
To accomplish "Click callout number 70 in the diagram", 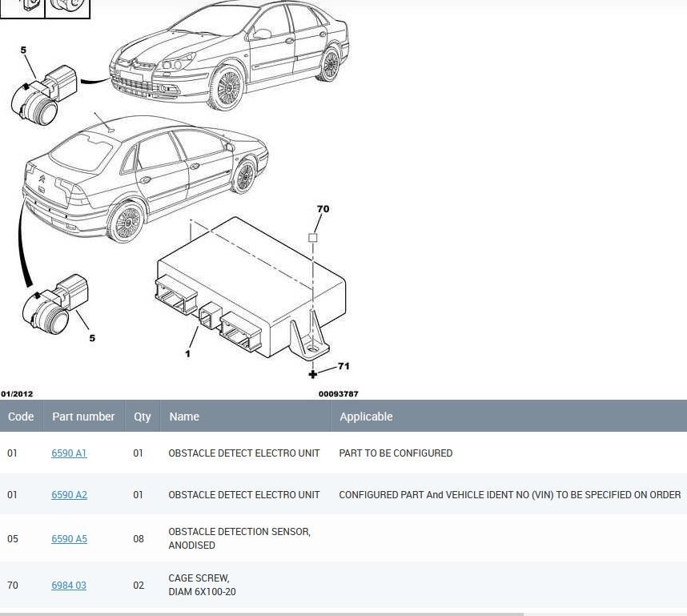I will (323, 209).
